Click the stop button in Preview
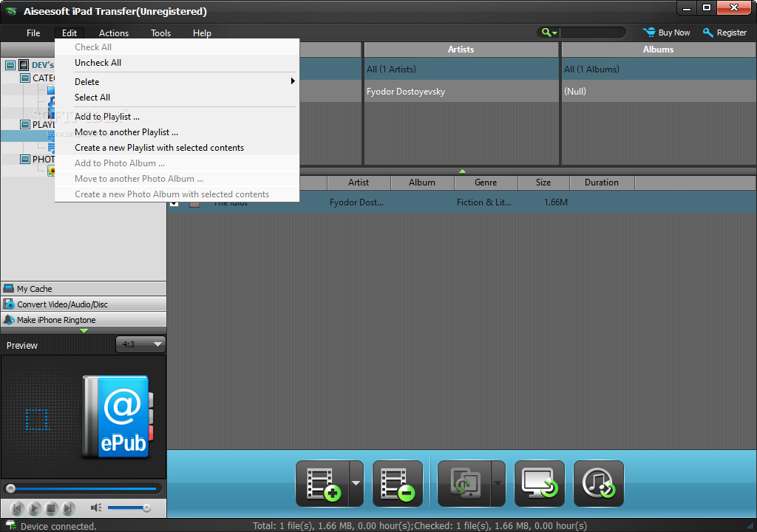757x532 pixels. pyautogui.click(x=52, y=508)
